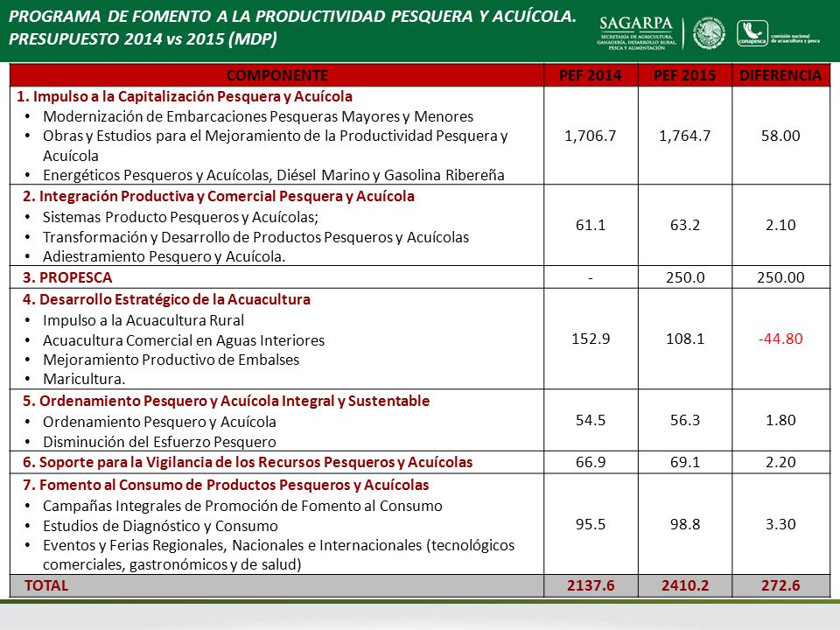This screenshot has height=630, width=840.
Task: Click the value 1,706.7
Action: pos(591,136)
